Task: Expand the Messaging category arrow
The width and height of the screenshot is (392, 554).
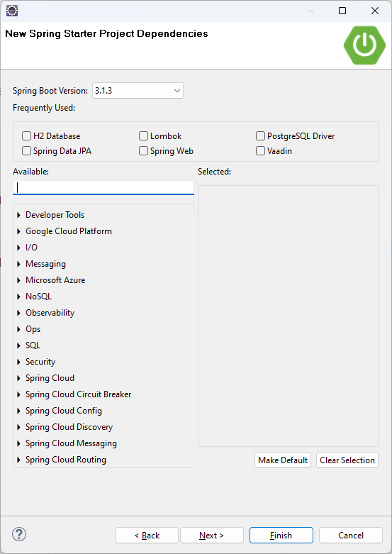Action: click(x=18, y=264)
